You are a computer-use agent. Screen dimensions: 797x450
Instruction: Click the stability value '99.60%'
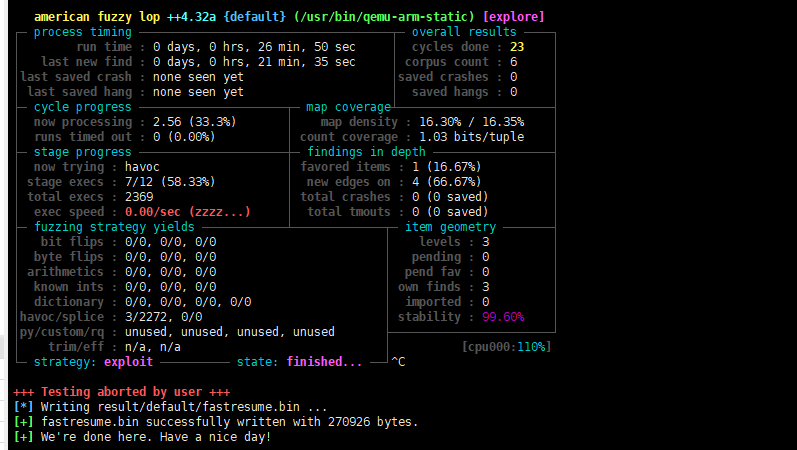[x=503, y=317]
